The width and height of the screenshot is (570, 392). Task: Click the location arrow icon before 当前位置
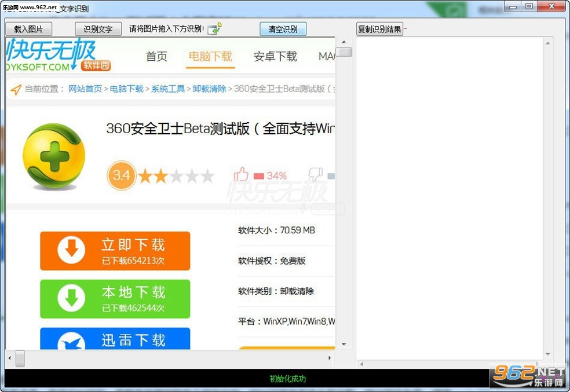(x=16, y=89)
